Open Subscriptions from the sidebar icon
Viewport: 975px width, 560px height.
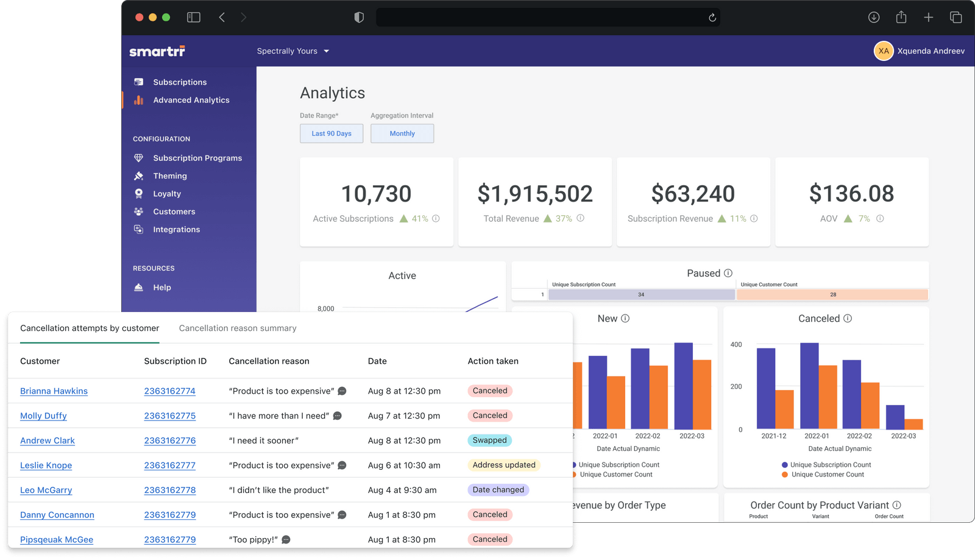tap(139, 82)
